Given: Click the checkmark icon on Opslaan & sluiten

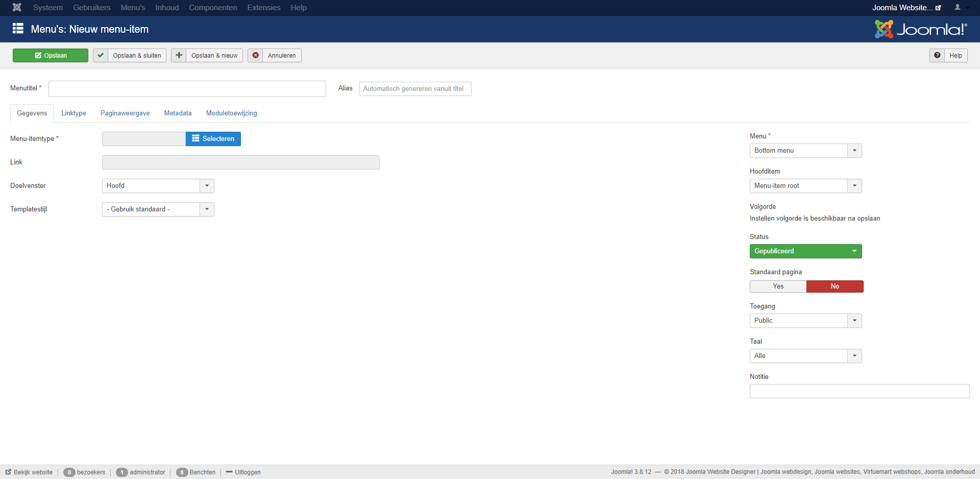Looking at the screenshot, I should (101, 55).
